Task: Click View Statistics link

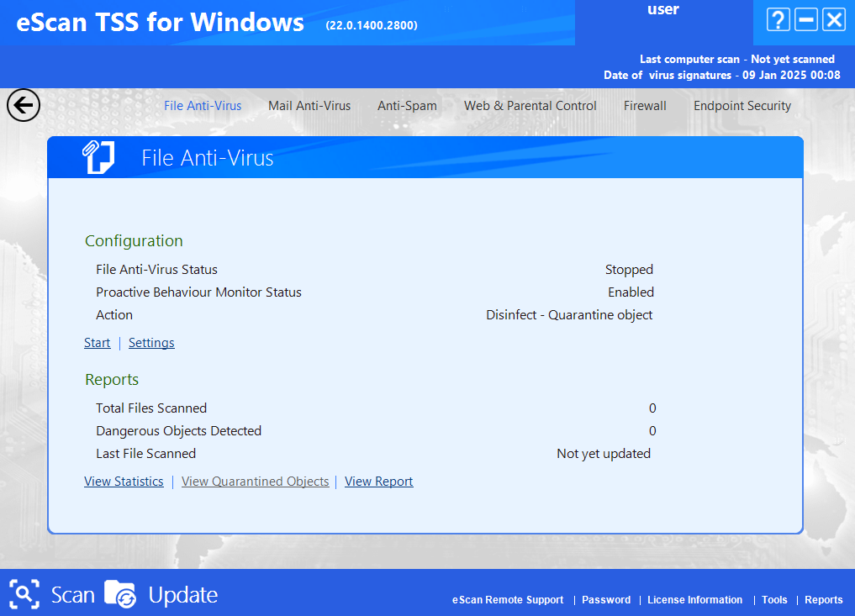Action: [x=124, y=482]
